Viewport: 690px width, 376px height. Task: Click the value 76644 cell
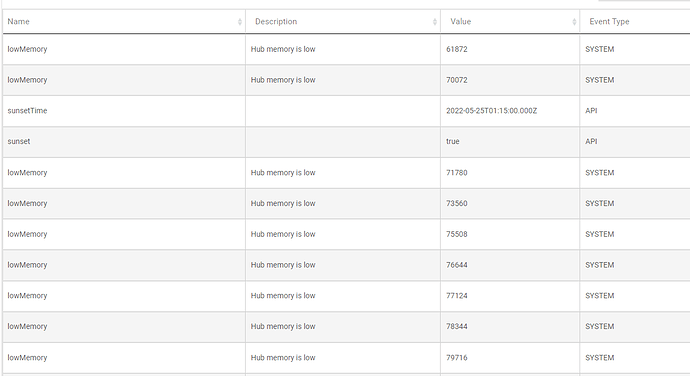[x=510, y=265]
